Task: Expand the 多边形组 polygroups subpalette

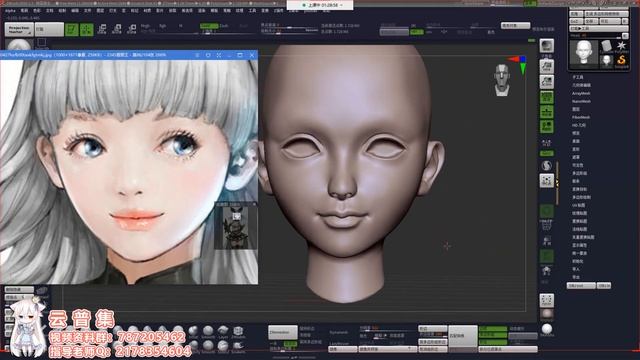Action: tap(579, 173)
